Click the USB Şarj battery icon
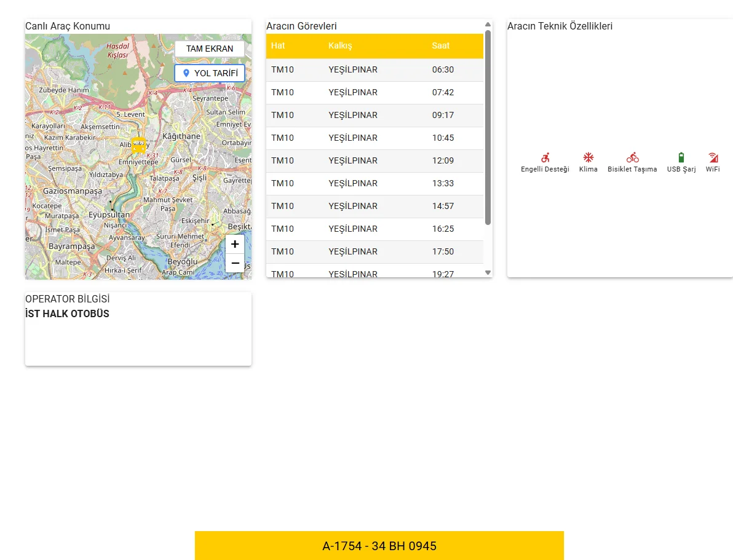 tap(681, 157)
